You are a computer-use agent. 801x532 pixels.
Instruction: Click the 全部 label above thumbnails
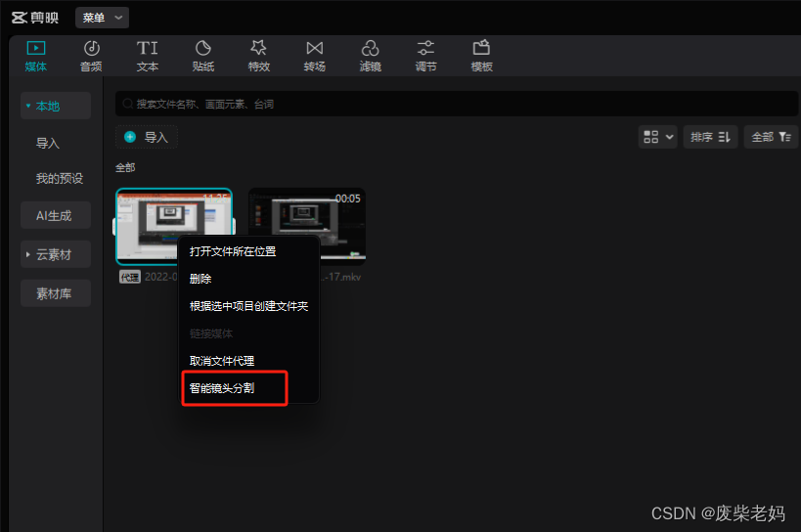(x=125, y=167)
